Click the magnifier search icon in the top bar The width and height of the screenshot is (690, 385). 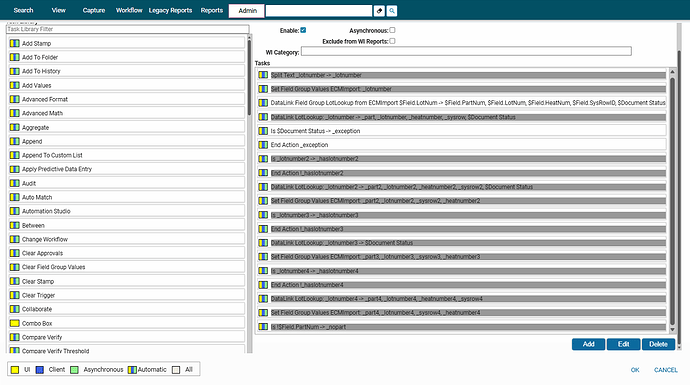pos(392,11)
